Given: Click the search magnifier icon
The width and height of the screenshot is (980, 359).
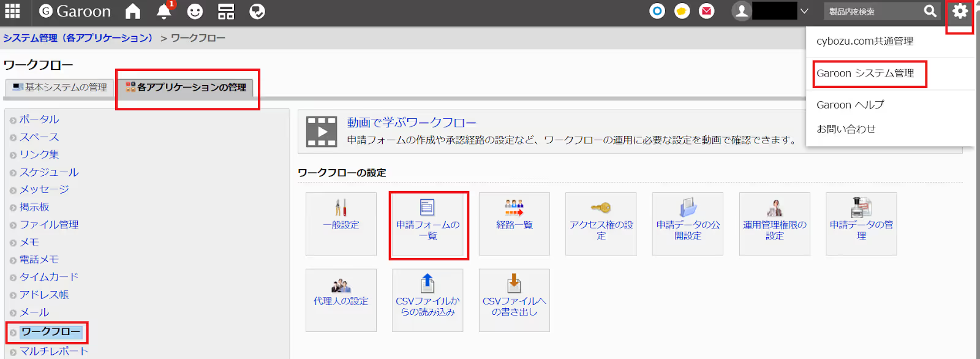Looking at the screenshot, I should 930,11.
